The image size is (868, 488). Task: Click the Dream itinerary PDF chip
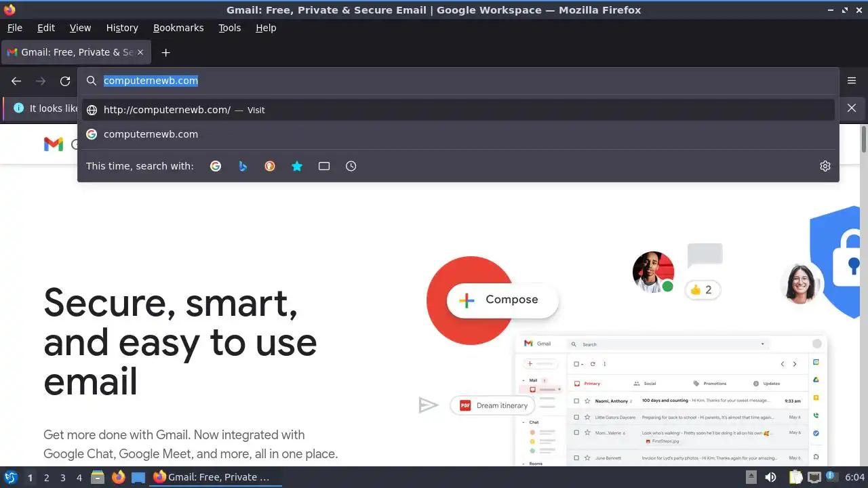493,405
